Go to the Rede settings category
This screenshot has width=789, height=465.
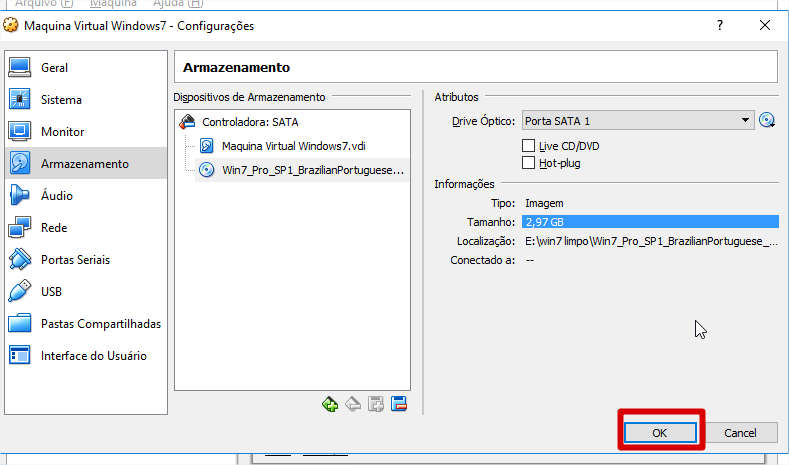click(x=86, y=227)
